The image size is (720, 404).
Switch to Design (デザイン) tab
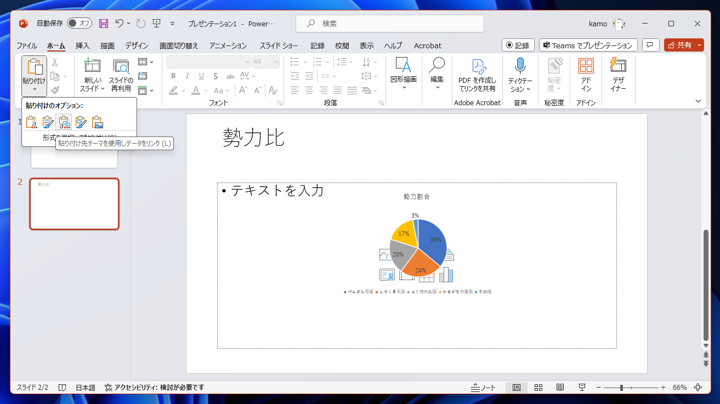coord(137,45)
